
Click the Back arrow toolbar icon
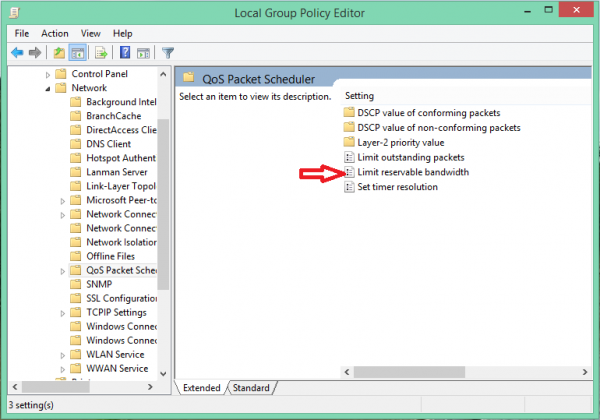click(x=18, y=52)
